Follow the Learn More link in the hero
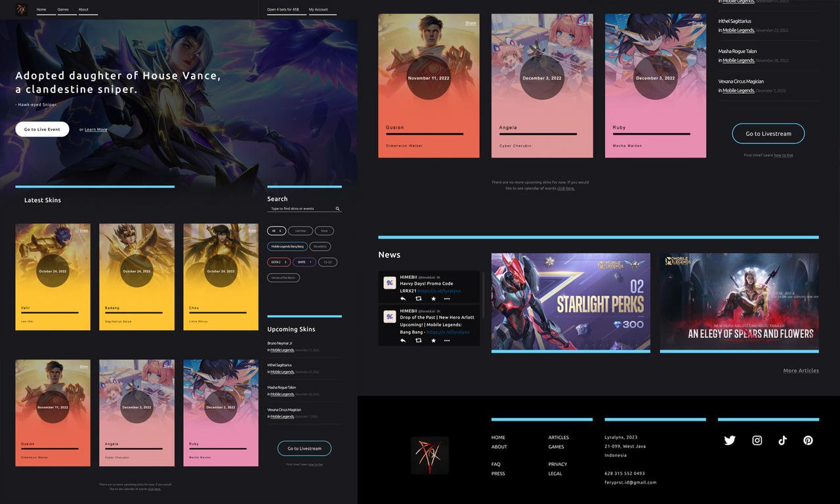 click(96, 129)
